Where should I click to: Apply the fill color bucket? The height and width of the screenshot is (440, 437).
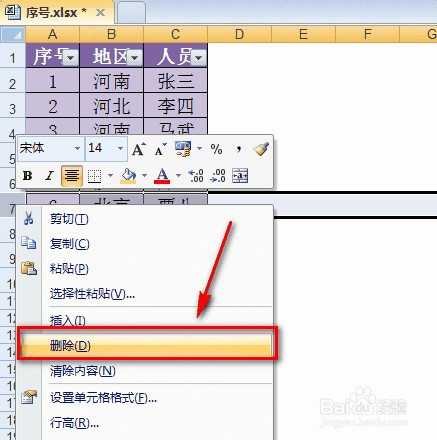(128, 176)
